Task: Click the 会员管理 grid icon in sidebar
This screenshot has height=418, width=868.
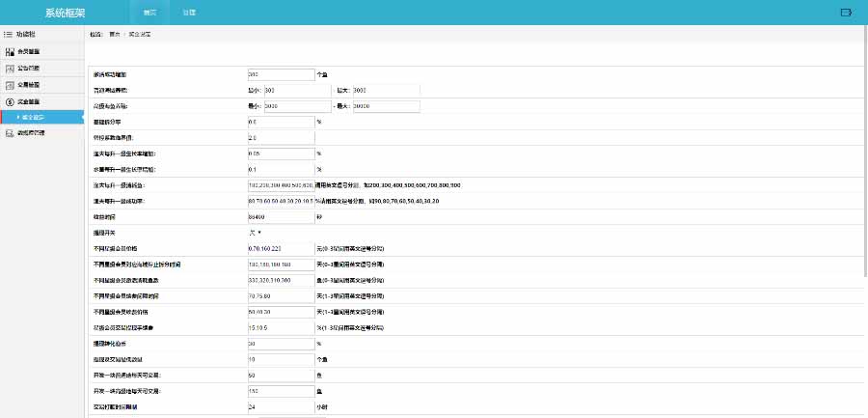Action: (x=9, y=51)
